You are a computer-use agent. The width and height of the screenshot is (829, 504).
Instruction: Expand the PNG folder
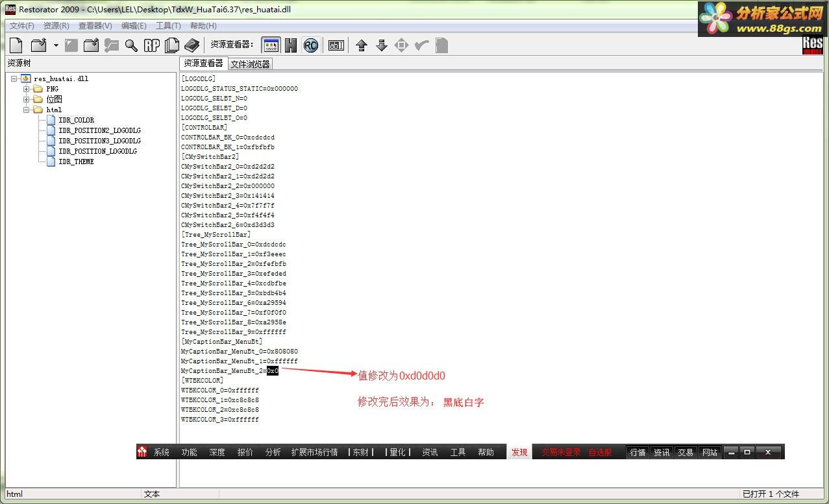tap(27, 89)
